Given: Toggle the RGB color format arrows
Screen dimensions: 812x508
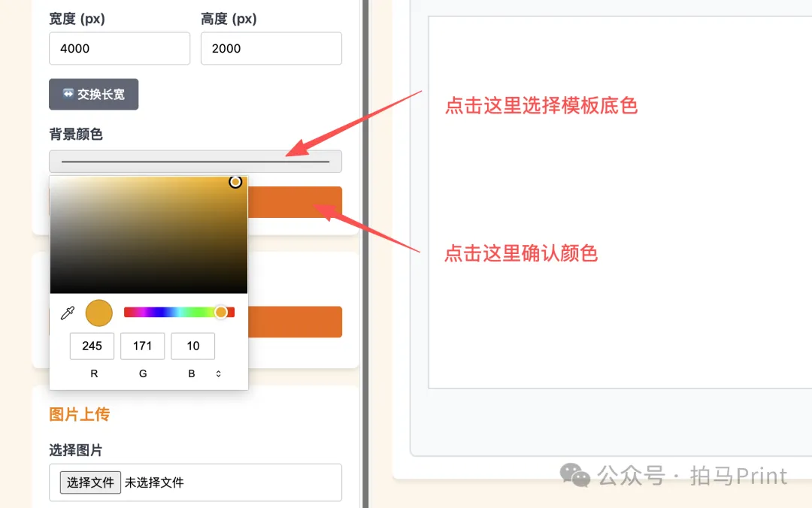Looking at the screenshot, I should [x=219, y=373].
